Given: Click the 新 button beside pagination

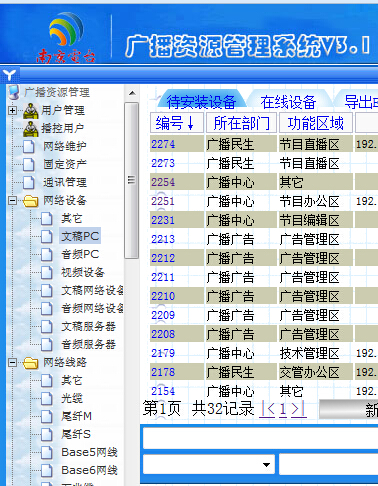Looking at the screenshot, I should coord(349,409).
